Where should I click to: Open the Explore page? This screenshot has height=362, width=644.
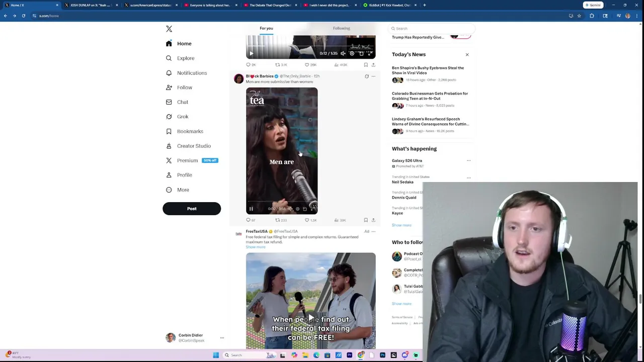[180, 58]
